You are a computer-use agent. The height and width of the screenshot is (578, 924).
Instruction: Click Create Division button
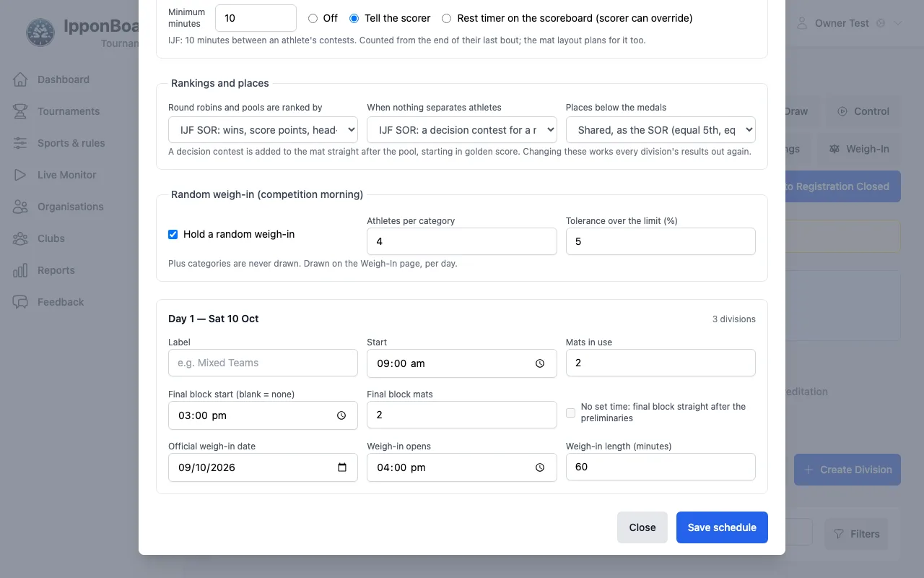pos(847,470)
